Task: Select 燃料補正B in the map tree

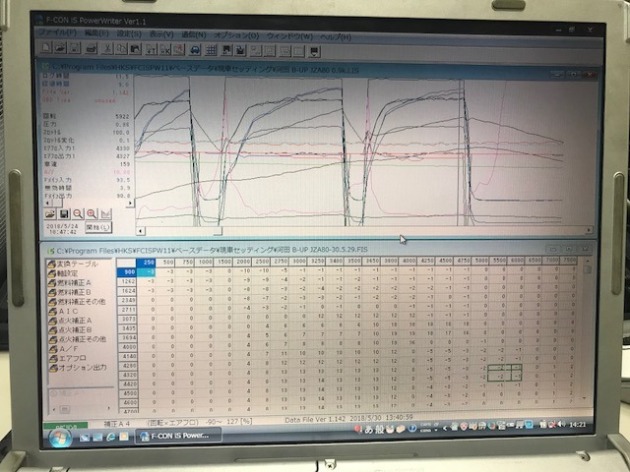Action: [x=70, y=292]
